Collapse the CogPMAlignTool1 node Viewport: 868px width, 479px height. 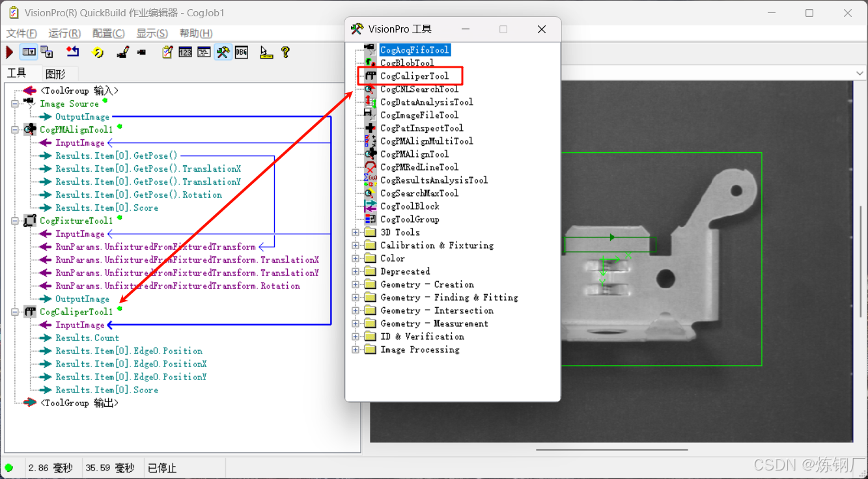coord(14,130)
